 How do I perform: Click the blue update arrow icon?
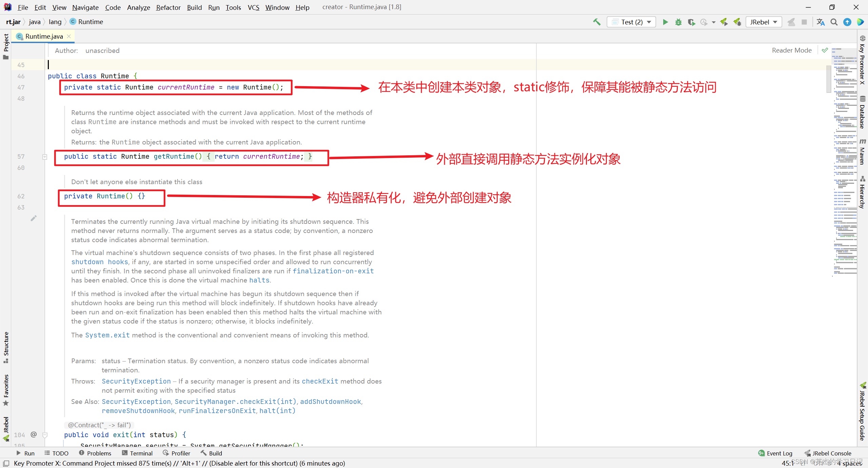pos(847,22)
